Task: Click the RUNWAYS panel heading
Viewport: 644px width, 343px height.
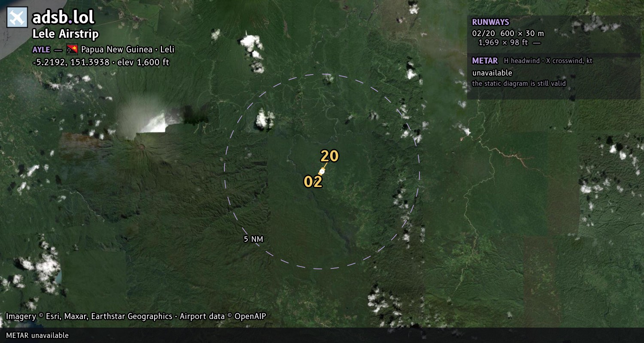Action: pyautogui.click(x=490, y=22)
